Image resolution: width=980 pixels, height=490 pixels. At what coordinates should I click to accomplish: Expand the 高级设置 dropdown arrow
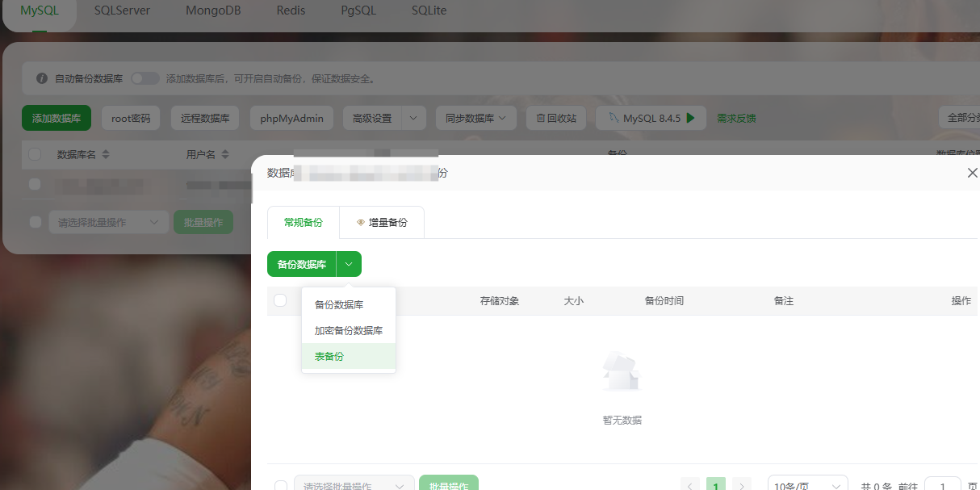[412, 117]
